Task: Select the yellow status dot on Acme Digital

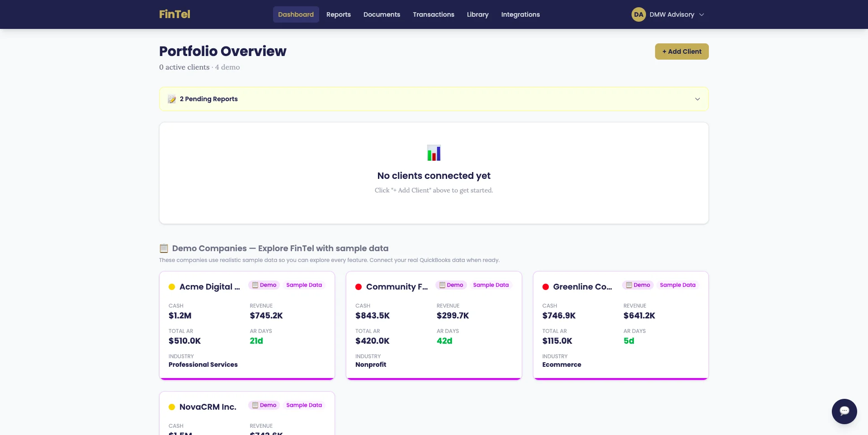Action: [171, 287]
